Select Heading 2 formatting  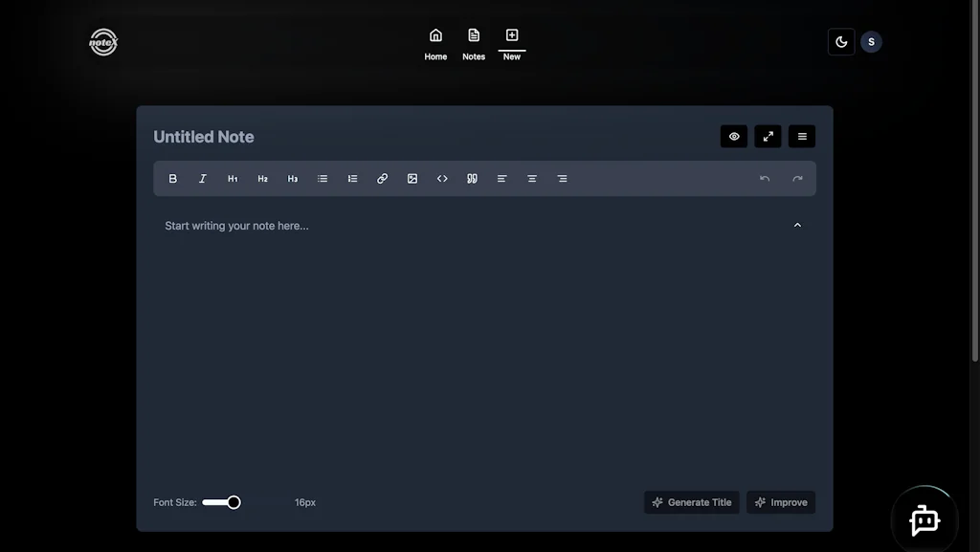pos(262,178)
